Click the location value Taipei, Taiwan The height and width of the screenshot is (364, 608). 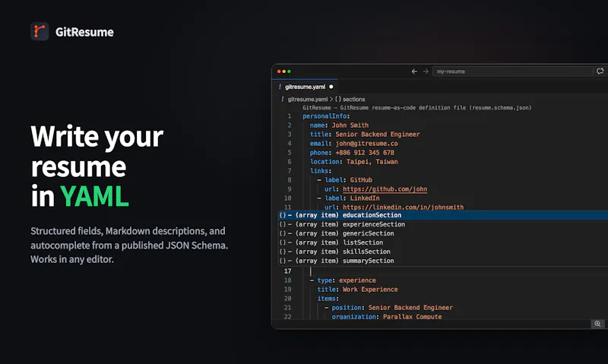click(x=372, y=162)
